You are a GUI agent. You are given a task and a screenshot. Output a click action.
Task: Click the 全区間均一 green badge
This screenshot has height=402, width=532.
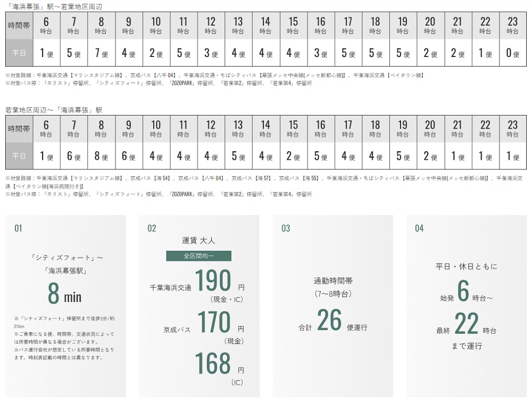[x=198, y=256]
